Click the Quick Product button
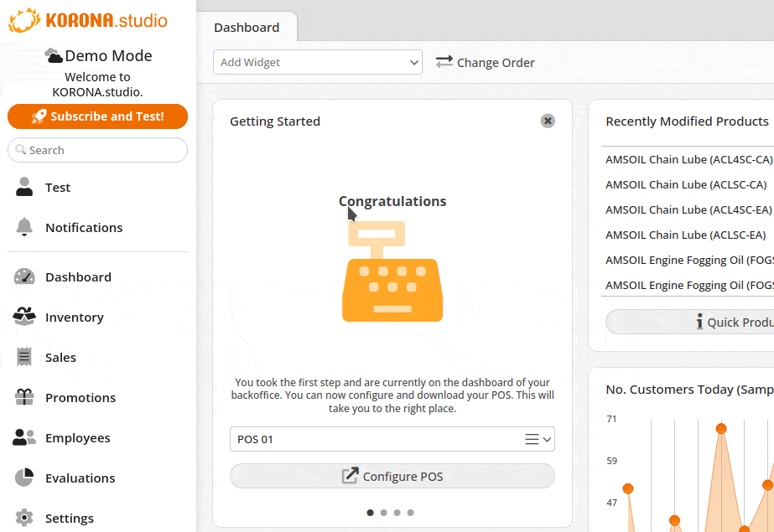 (691, 322)
